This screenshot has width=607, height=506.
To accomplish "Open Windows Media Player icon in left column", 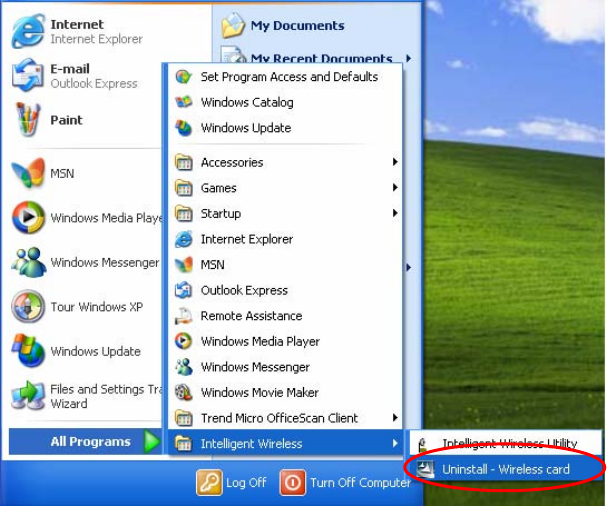I will (x=28, y=217).
